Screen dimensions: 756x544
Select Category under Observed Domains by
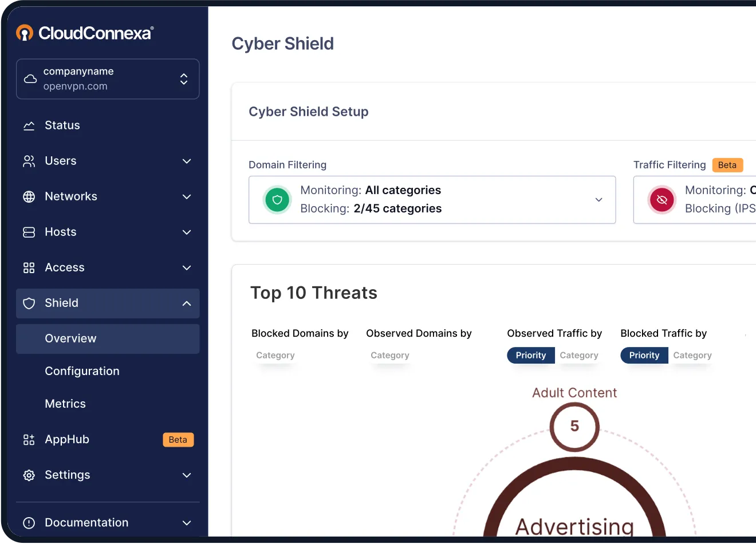click(390, 356)
